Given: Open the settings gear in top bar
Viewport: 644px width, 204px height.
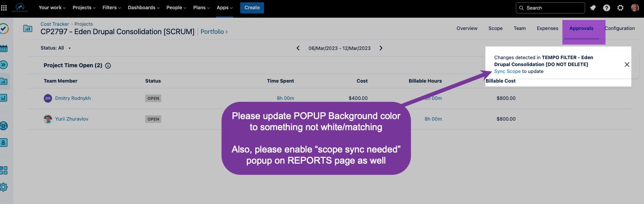Looking at the screenshot, I should tap(621, 8).
